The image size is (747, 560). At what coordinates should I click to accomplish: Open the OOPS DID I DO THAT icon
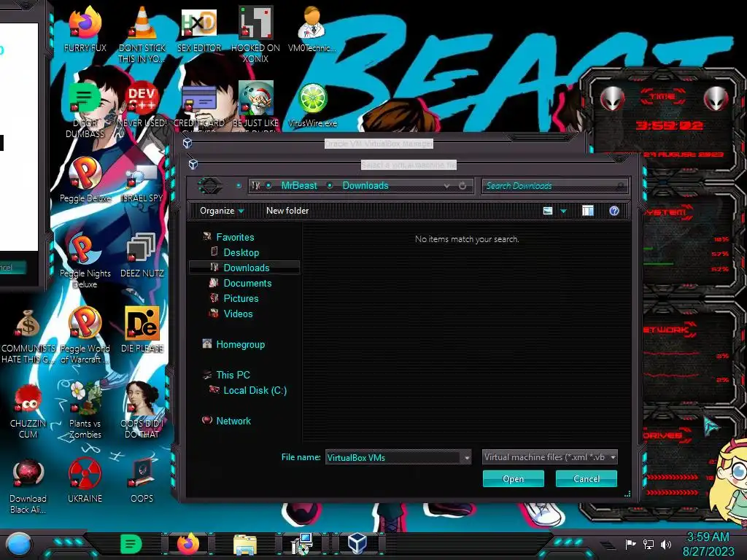pos(142,411)
